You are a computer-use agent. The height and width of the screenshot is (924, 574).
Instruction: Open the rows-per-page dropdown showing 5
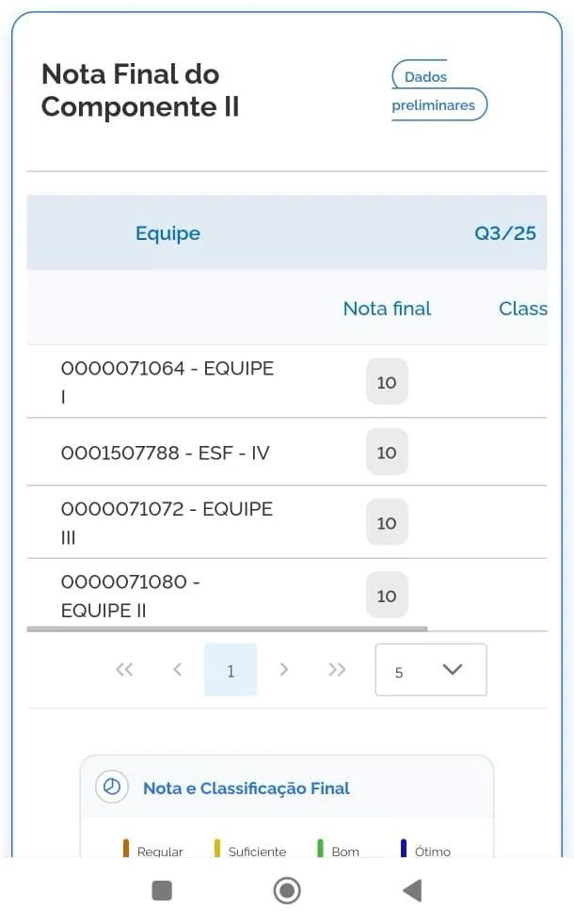[430, 670]
